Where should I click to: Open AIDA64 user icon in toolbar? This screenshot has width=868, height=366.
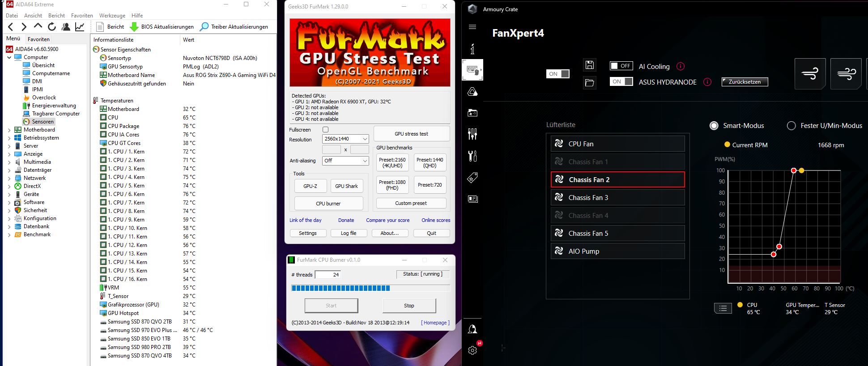tap(66, 27)
